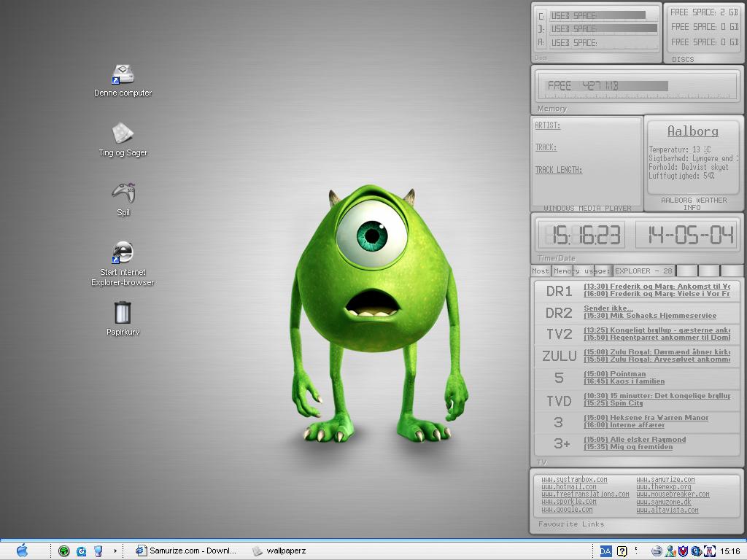Click the TVD channel label
This screenshot has height=560, width=747.
(559, 401)
